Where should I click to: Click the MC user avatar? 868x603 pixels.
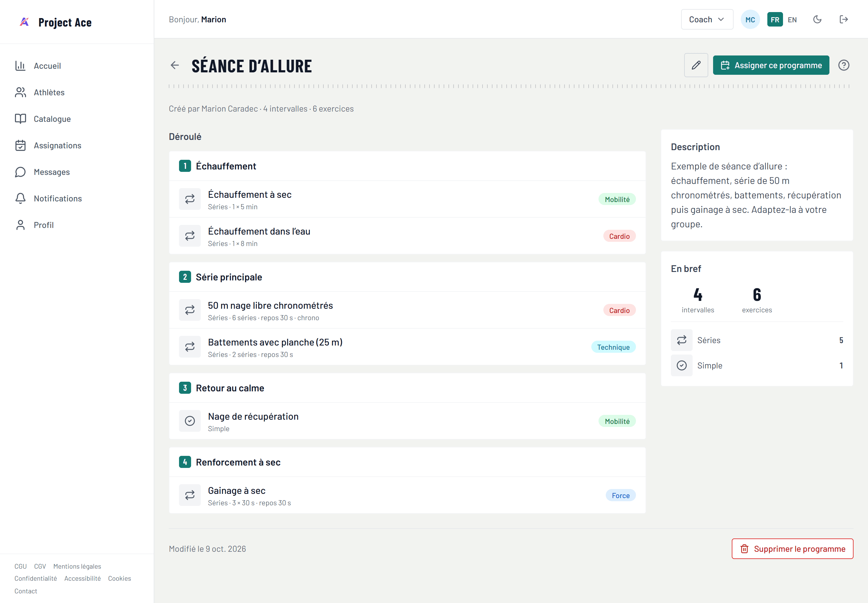coord(750,19)
